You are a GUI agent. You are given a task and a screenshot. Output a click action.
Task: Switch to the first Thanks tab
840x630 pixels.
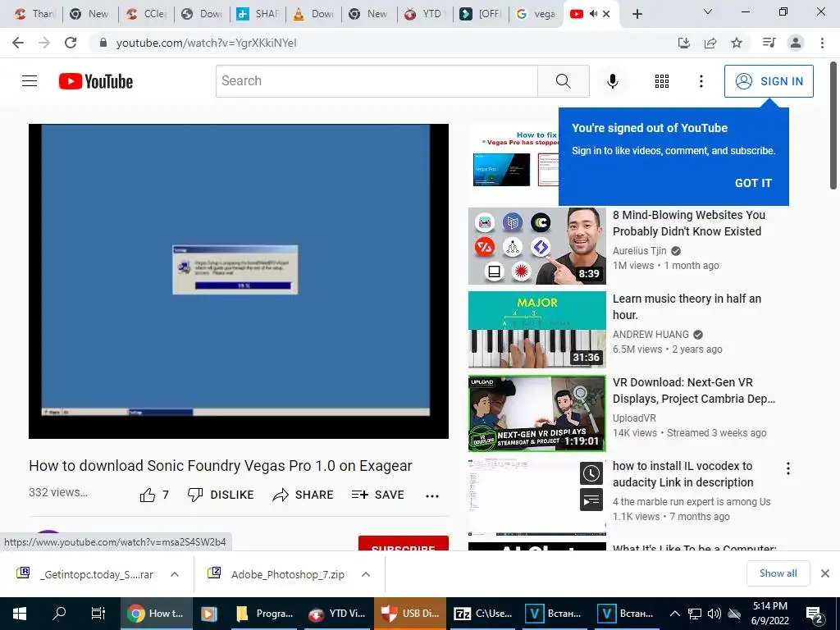point(34,14)
